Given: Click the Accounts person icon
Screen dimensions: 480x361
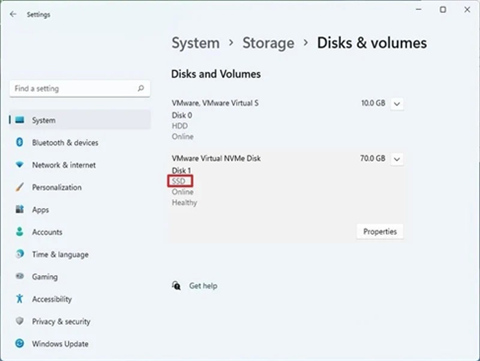Looking at the screenshot, I should point(20,232).
